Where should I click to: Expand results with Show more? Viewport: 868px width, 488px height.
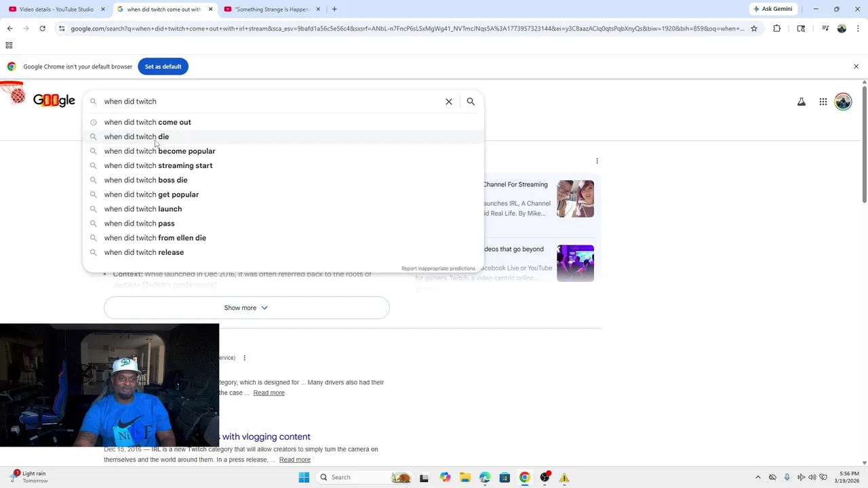tap(246, 308)
